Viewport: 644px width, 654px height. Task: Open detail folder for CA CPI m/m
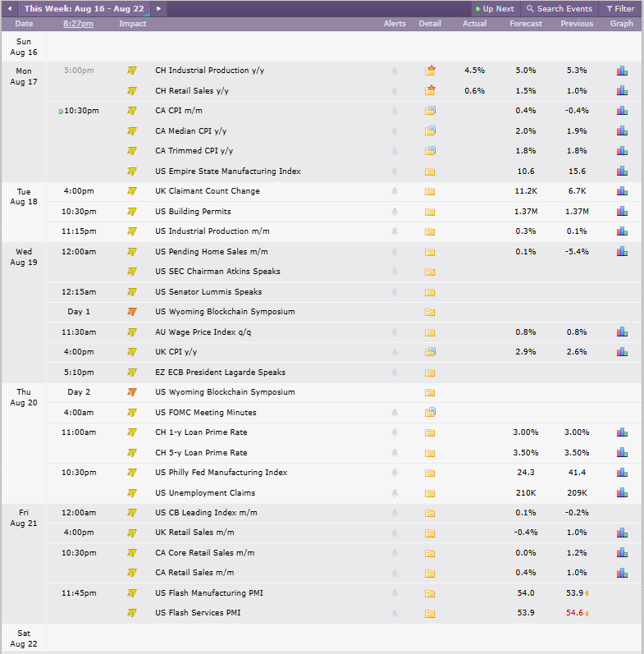(x=430, y=111)
